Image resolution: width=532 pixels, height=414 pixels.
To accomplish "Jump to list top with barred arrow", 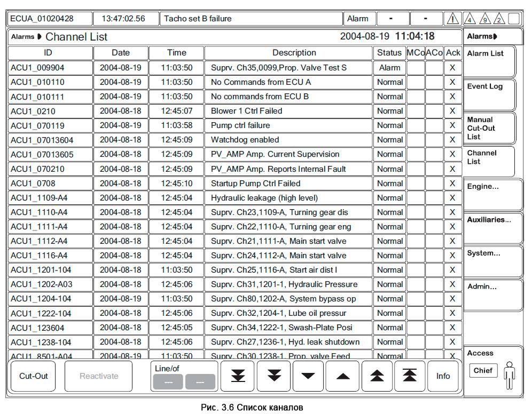I will pyautogui.click(x=410, y=376).
